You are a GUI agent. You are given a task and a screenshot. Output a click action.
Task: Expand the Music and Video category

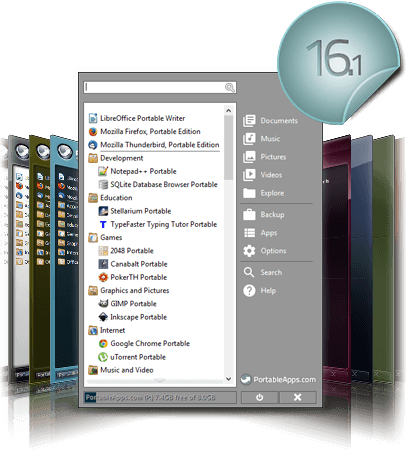tap(93, 370)
